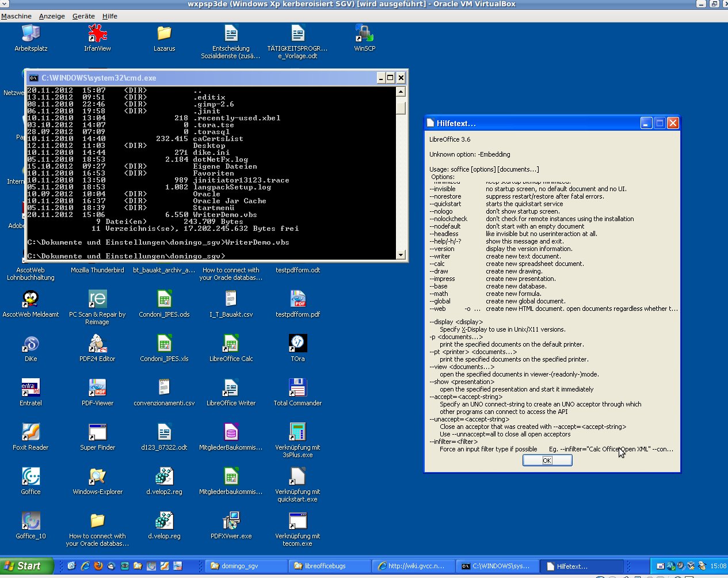
Task: Open the Super Finder shortcut
Action: click(97, 433)
